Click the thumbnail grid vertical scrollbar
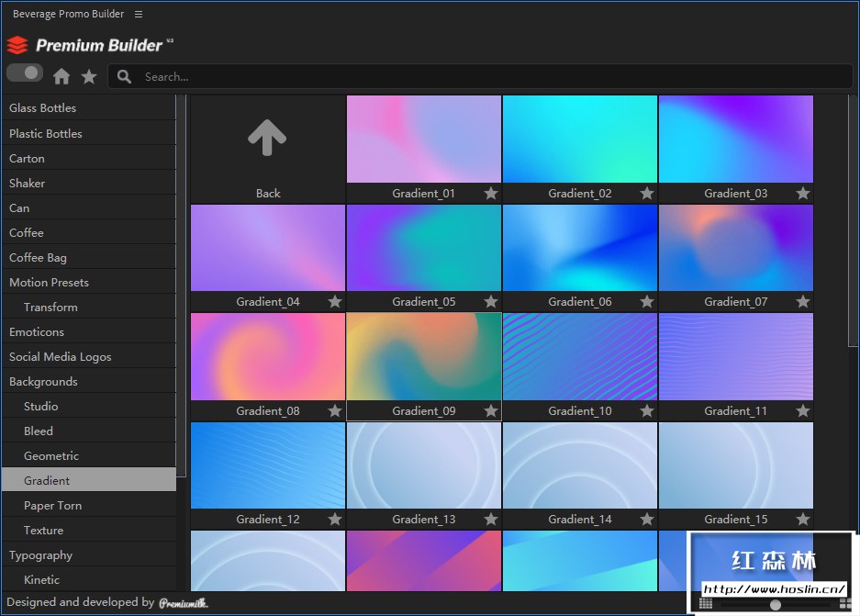Viewport: 860px width, 616px height. click(x=852, y=220)
